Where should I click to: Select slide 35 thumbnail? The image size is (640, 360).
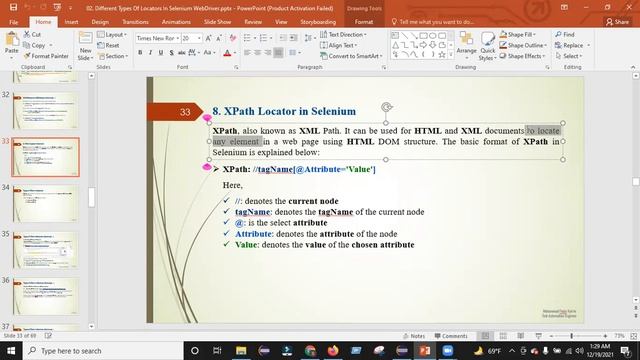[x=45, y=250]
